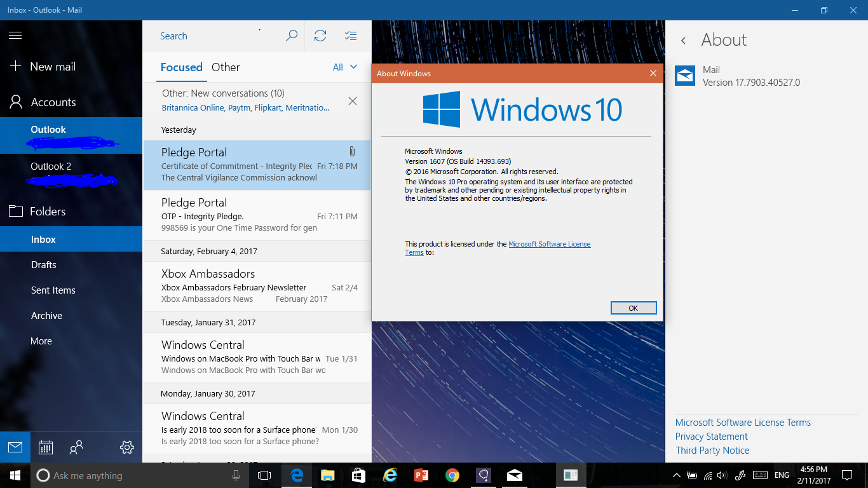The image size is (868, 488).
Task: Open the hamburger menu in Mail
Action: [15, 36]
